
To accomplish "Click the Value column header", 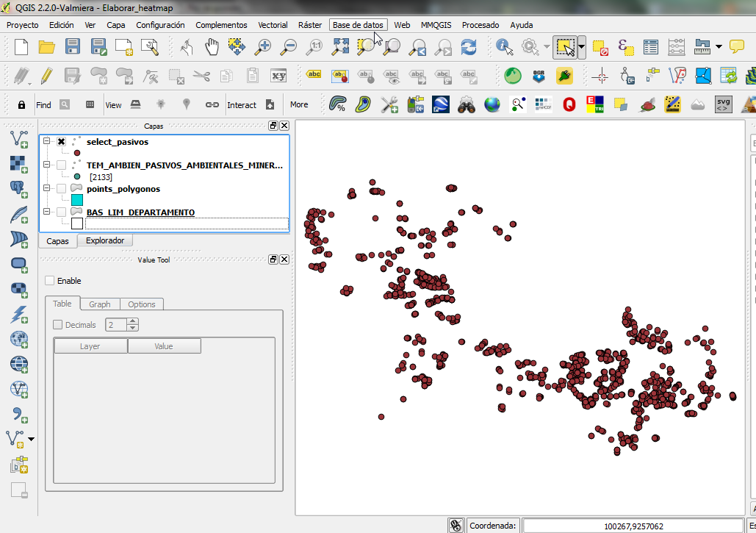I will (x=164, y=346).
